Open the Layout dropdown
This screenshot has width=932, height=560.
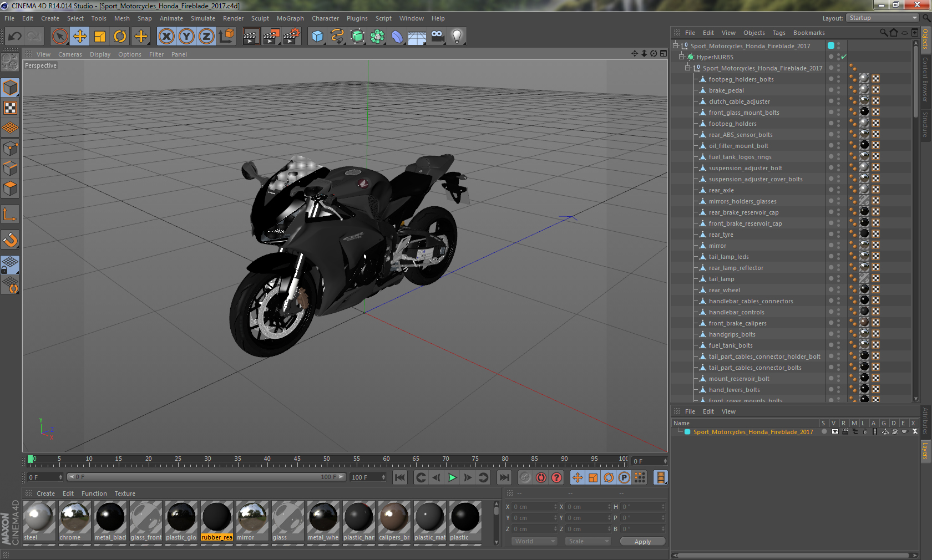coord(882,18)
